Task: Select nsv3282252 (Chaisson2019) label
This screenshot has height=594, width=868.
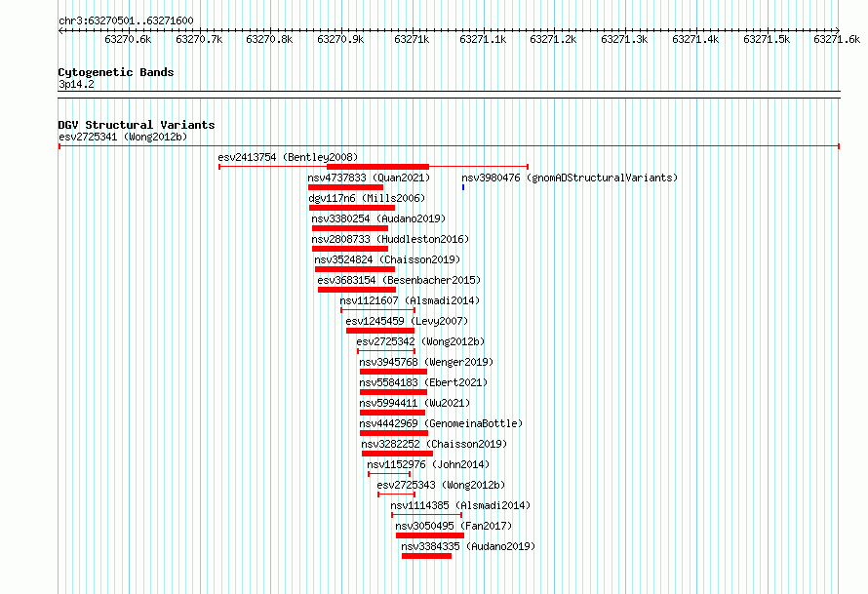Action: 434,444
